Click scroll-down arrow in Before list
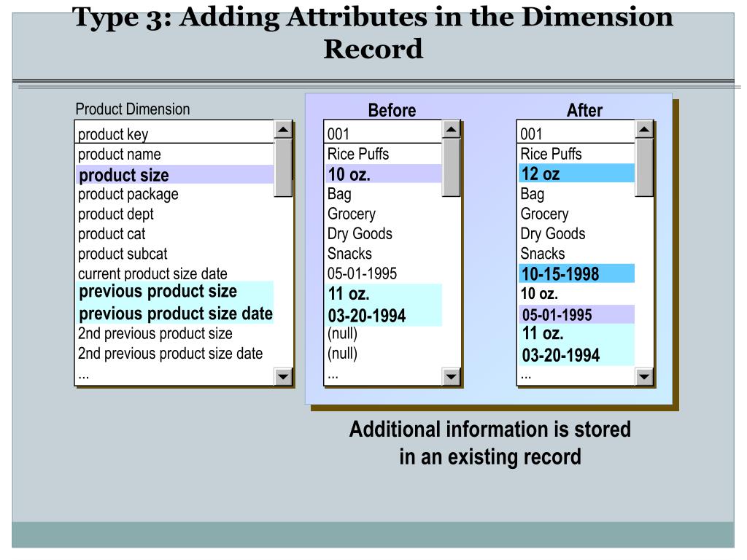This screenshot has height=560, width=747. 451,377
